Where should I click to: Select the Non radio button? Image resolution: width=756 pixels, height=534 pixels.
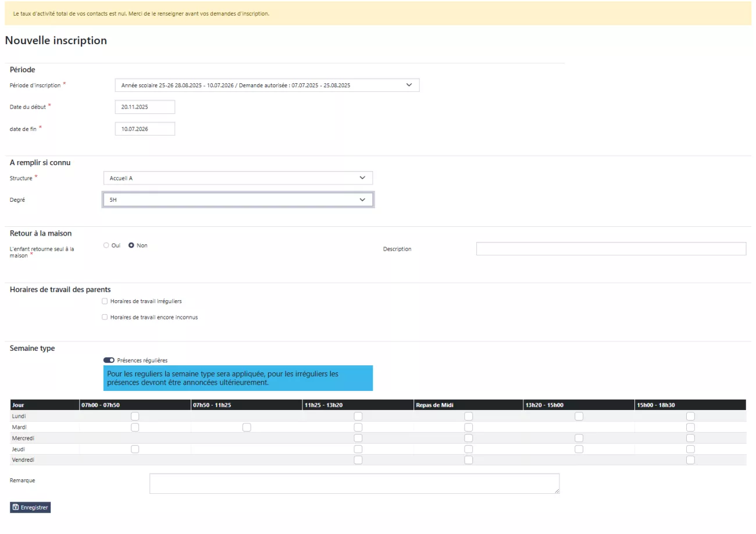click(131, 245)
